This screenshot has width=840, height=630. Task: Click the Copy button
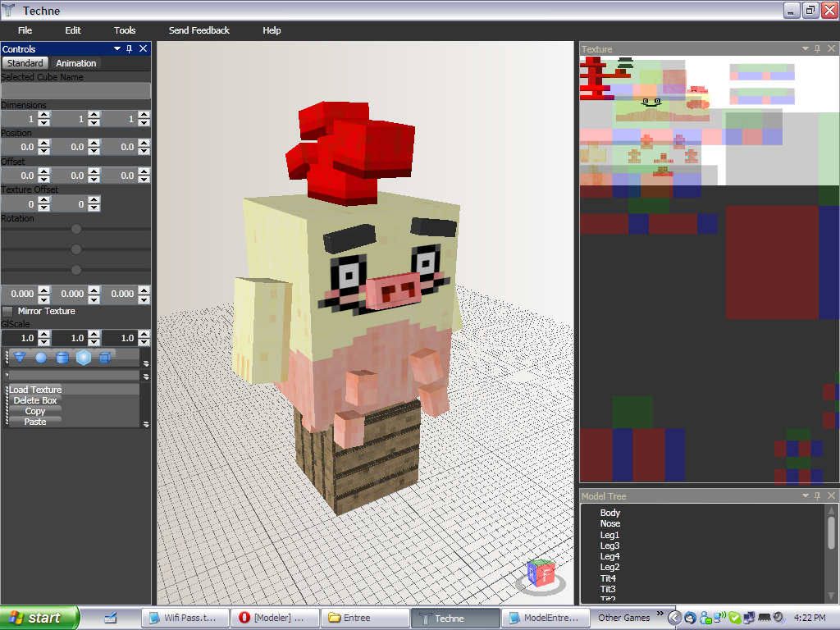(x=35, y=411)
